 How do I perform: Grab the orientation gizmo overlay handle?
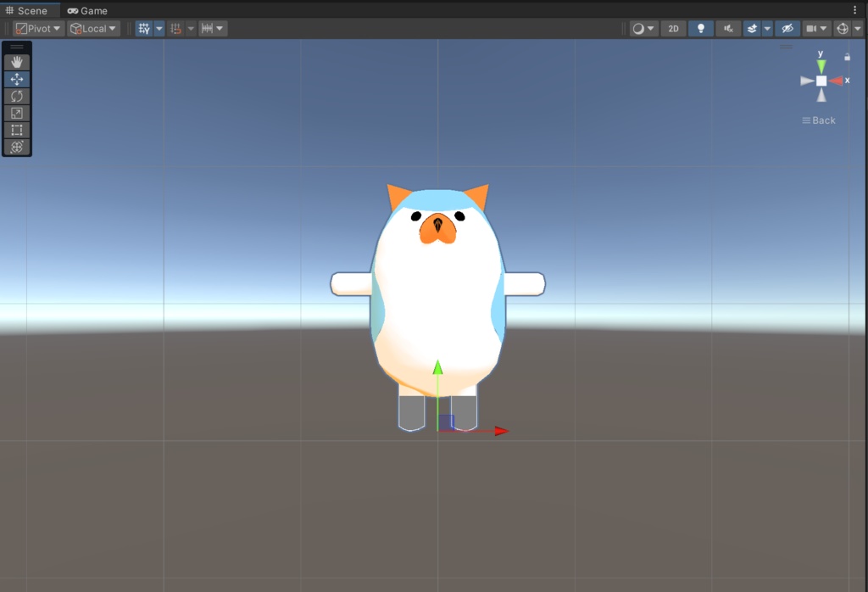click(786, 47)
